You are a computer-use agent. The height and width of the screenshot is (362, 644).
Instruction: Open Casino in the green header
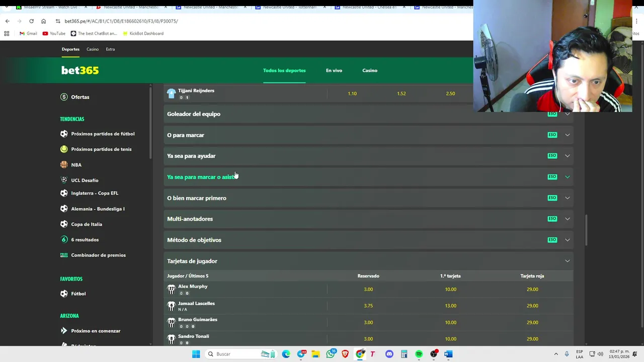pyautogui.click(x=370, y=70)
